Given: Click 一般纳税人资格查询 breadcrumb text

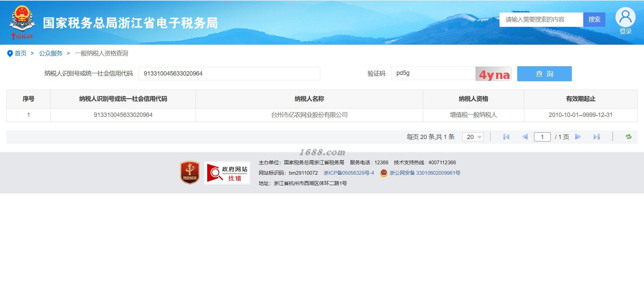Looking at the screenshot, I should click(101, 53).
